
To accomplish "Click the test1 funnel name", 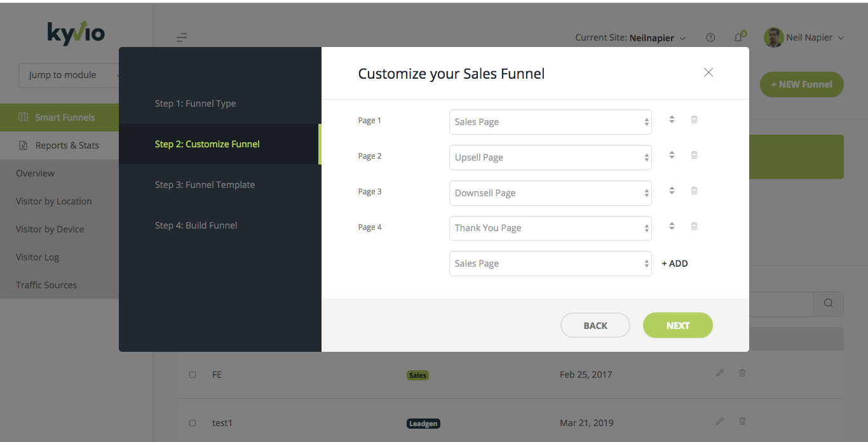I will pos(222,423).
